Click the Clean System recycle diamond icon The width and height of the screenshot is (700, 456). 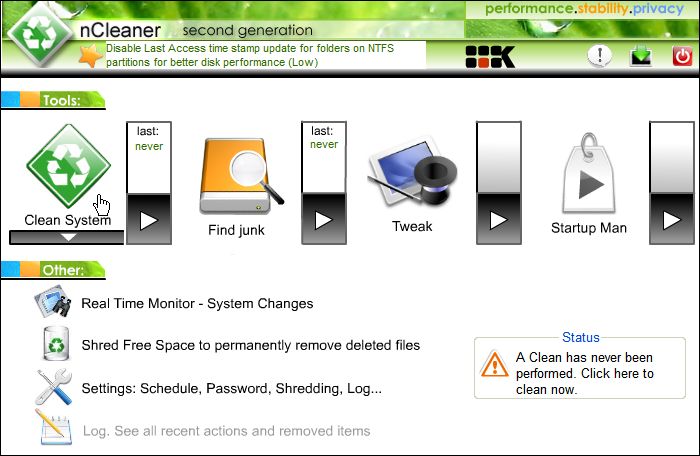[68, 166]
